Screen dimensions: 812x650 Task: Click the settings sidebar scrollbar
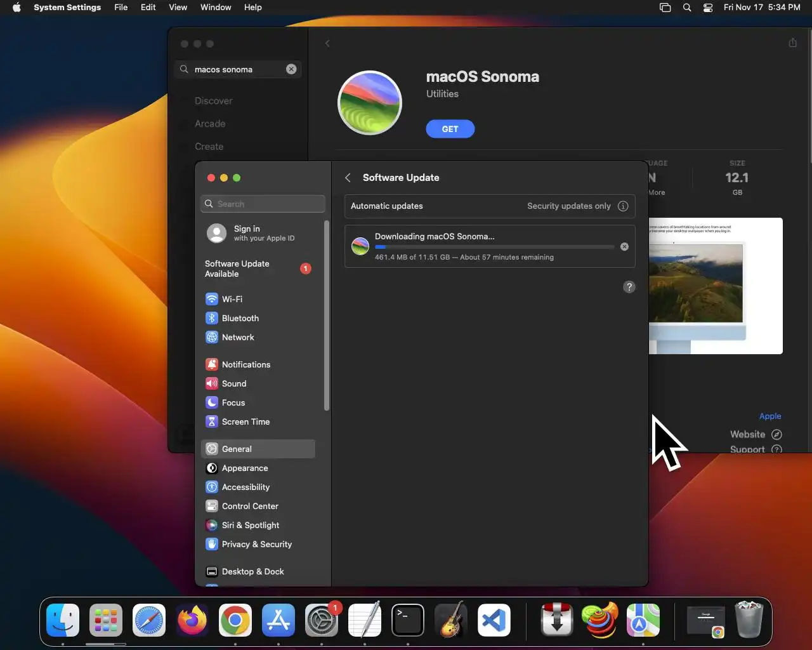click(x=327, y=315)
